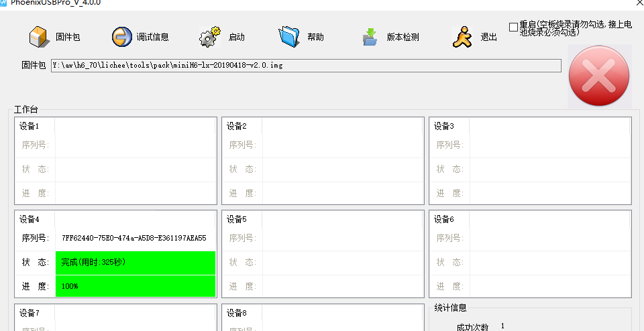Select the 设备6 device panel header
This screenshot has height=331, width=644.
click(x=444, y=219)
